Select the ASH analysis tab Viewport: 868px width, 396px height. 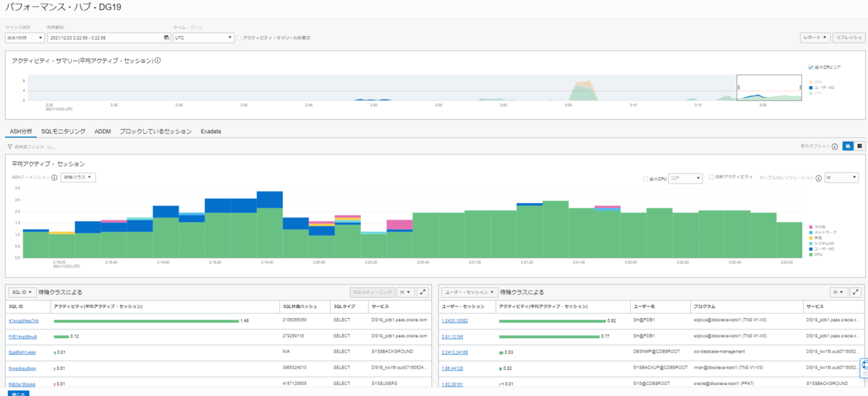(x=21, y=132)
